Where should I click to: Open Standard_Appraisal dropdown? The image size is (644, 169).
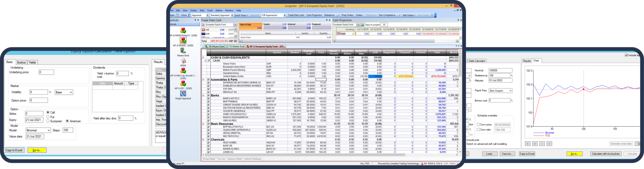232,15
